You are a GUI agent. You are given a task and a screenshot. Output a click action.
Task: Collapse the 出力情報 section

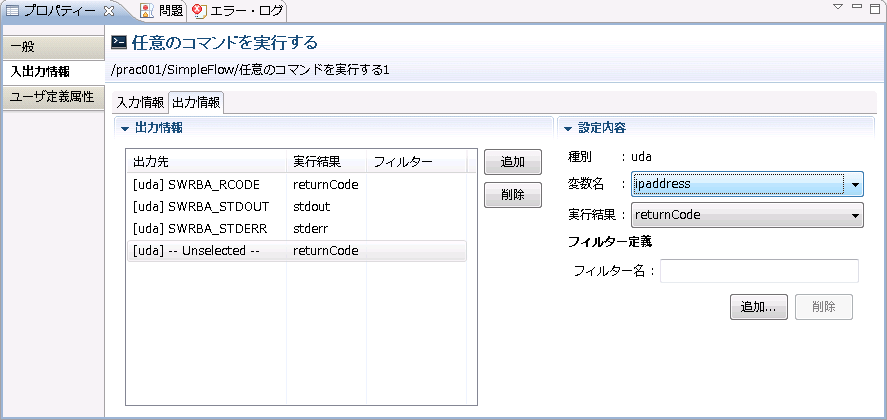pos(125,128)
